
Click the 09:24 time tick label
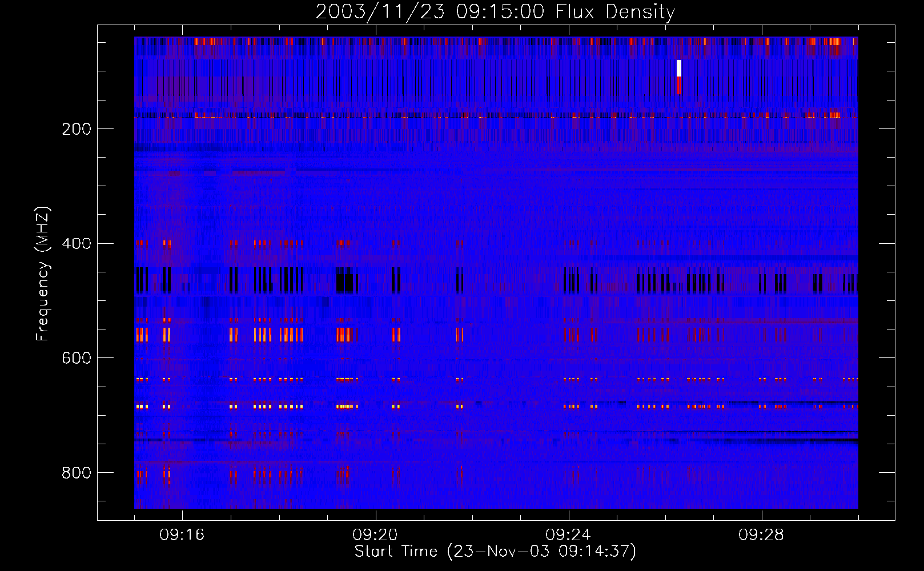click(568, 534)
